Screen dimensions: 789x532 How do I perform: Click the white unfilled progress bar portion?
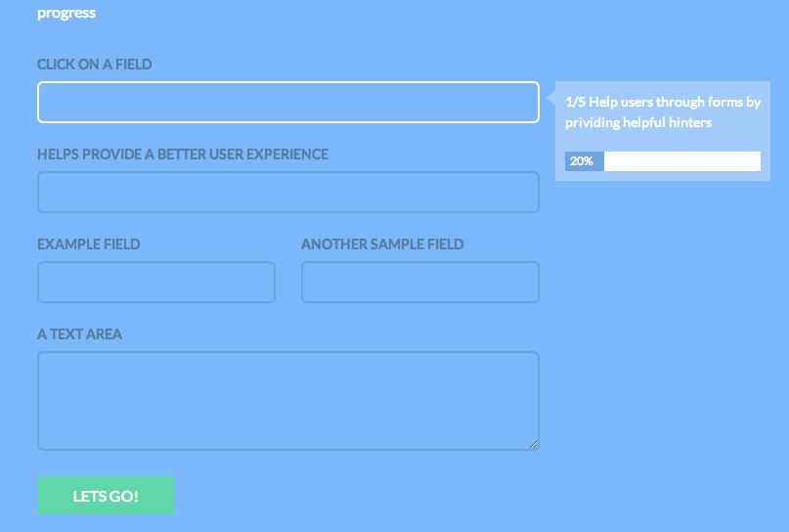tap(682, 161)
